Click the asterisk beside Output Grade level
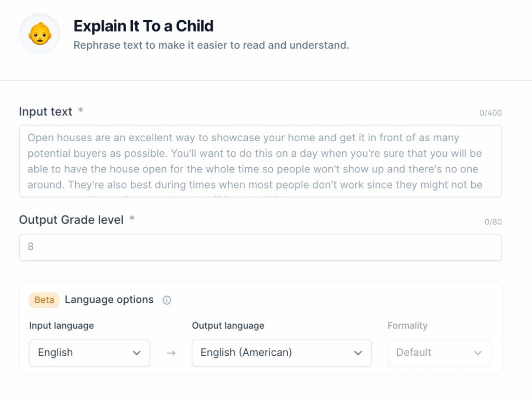The width and height of the screenshot is (532, 403). pyautogui.click(x=131, y=218)
